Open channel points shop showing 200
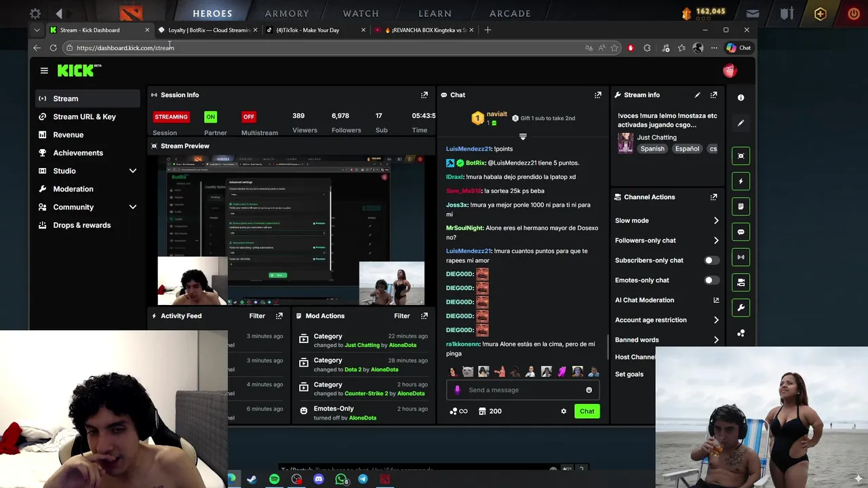 490,411
